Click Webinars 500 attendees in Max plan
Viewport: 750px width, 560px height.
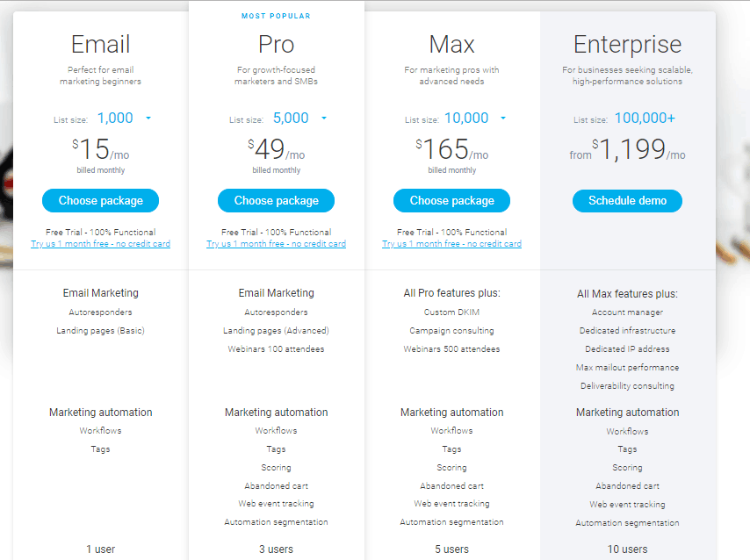pos(451,349)
